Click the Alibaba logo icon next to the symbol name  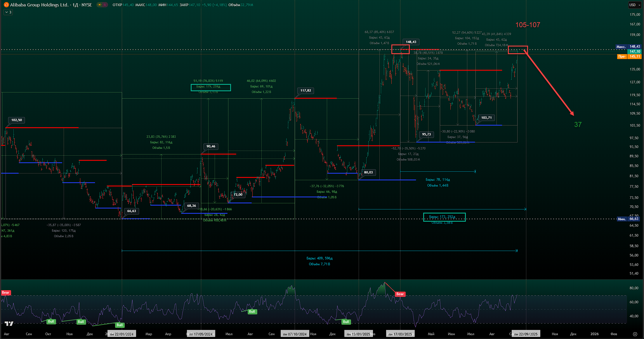(x=6, y=5)
